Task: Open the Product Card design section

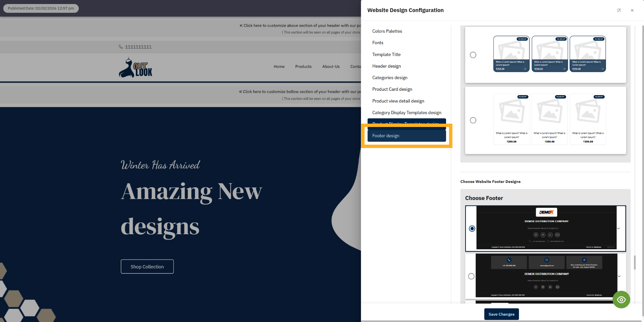Action: point(392,89)
